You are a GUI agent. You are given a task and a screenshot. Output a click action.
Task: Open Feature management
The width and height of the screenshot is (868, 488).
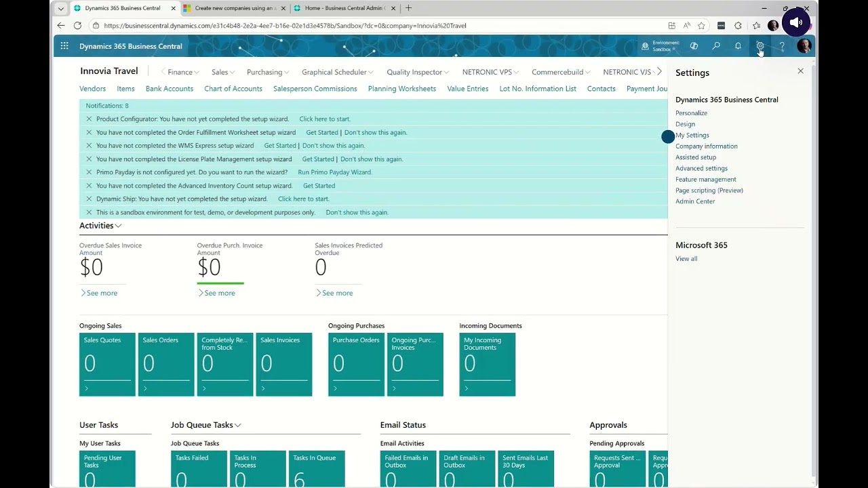point(706,180)
